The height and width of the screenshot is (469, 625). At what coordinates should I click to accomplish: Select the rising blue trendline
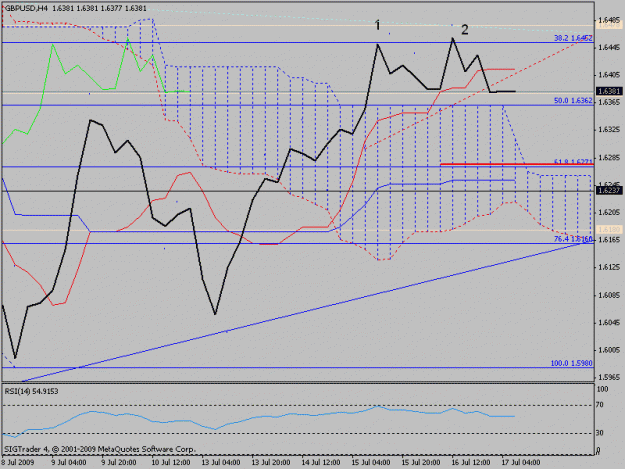click(x=303, y=312)
